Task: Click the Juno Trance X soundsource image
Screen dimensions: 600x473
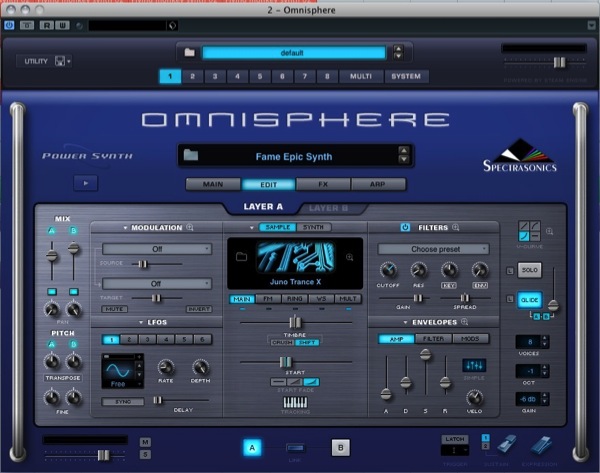Action: [x=295, y=256]
